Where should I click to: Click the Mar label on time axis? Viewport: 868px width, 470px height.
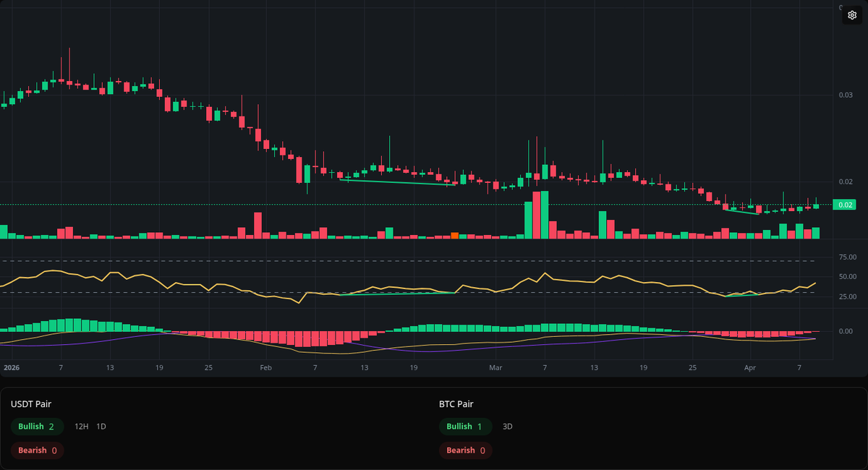(495, 367)
